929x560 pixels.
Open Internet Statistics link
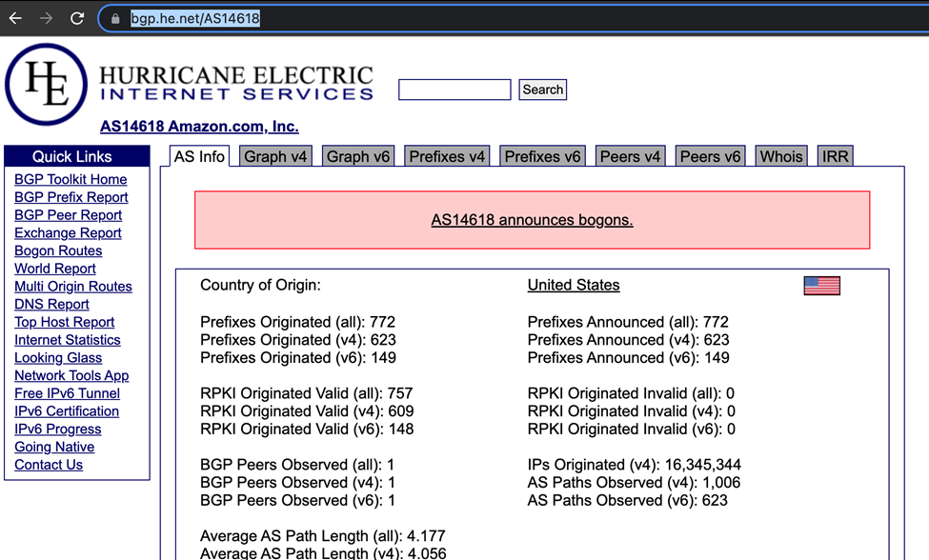[x=68, y=340]
